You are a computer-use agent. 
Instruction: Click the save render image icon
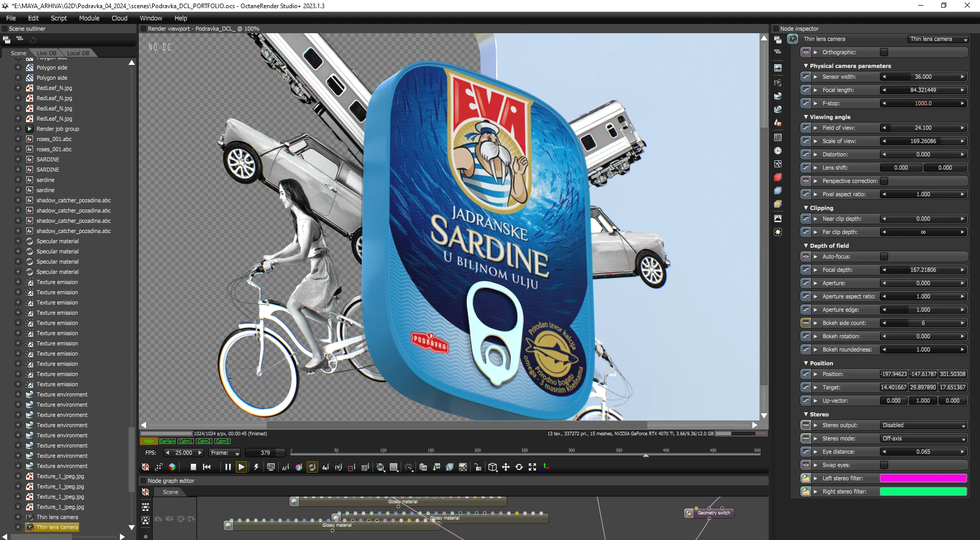(x=436, y=467)
